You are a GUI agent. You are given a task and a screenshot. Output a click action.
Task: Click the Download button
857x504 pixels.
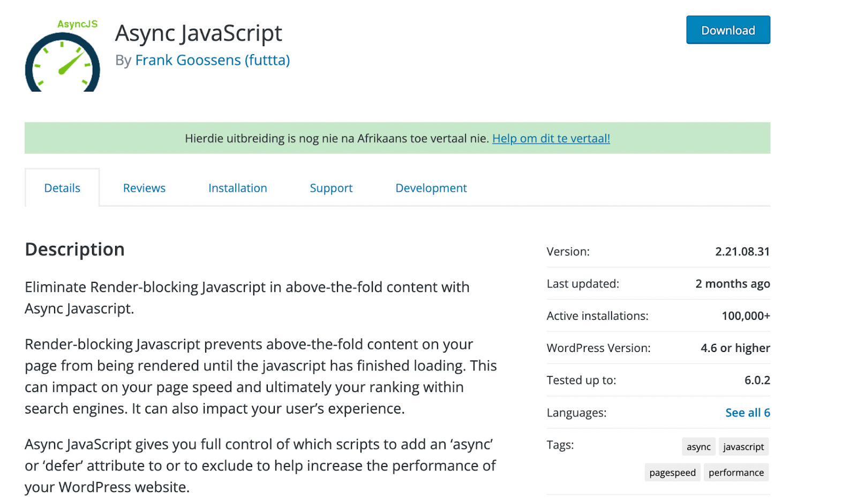[728, 30]
